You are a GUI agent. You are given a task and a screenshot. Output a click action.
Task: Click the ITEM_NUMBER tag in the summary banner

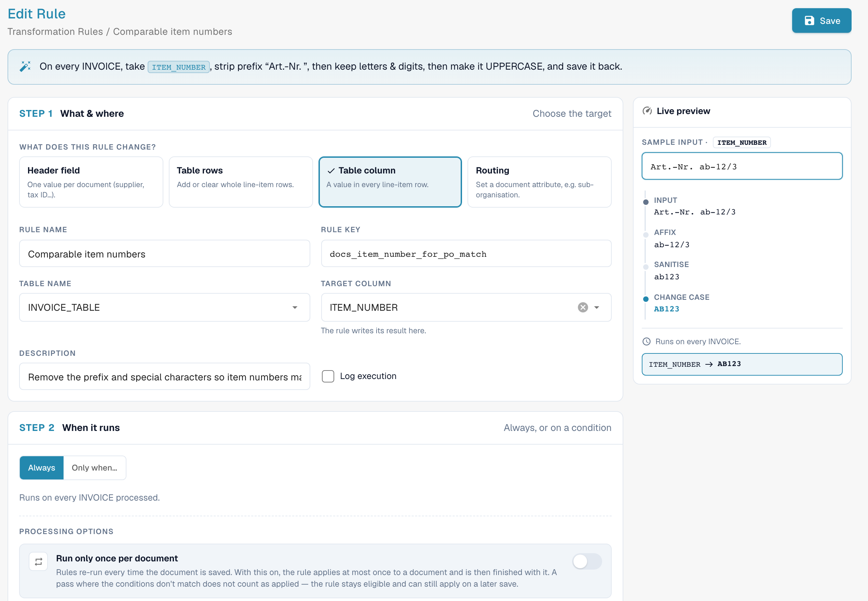[x=179, y=67]
